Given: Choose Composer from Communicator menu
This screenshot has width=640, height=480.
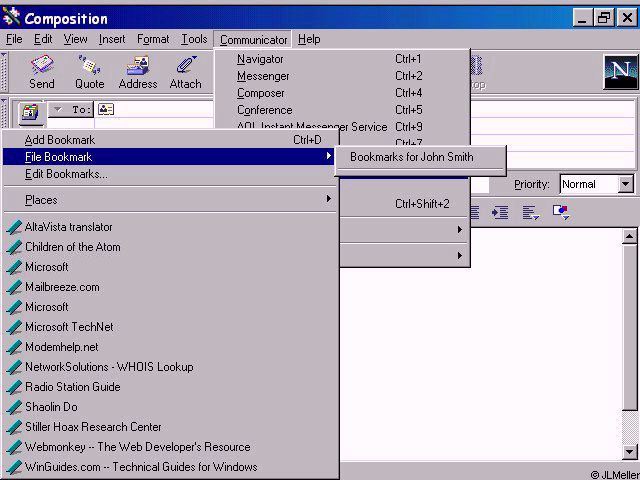Looking at the screenshot, I should [342, 93].
